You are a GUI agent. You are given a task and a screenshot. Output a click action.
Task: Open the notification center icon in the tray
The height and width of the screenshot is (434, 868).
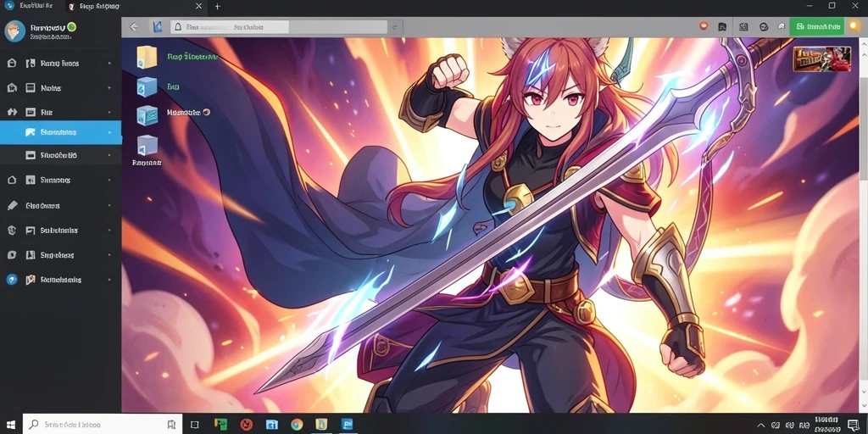click(853, 425)
